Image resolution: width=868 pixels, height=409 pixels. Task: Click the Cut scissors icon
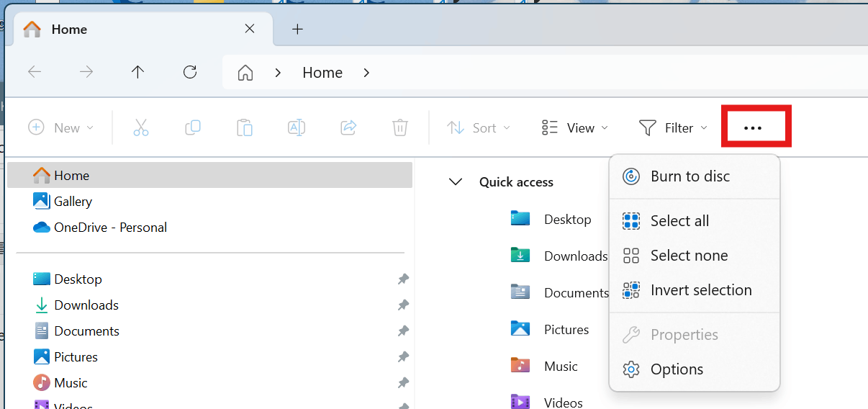coord(141,128)
